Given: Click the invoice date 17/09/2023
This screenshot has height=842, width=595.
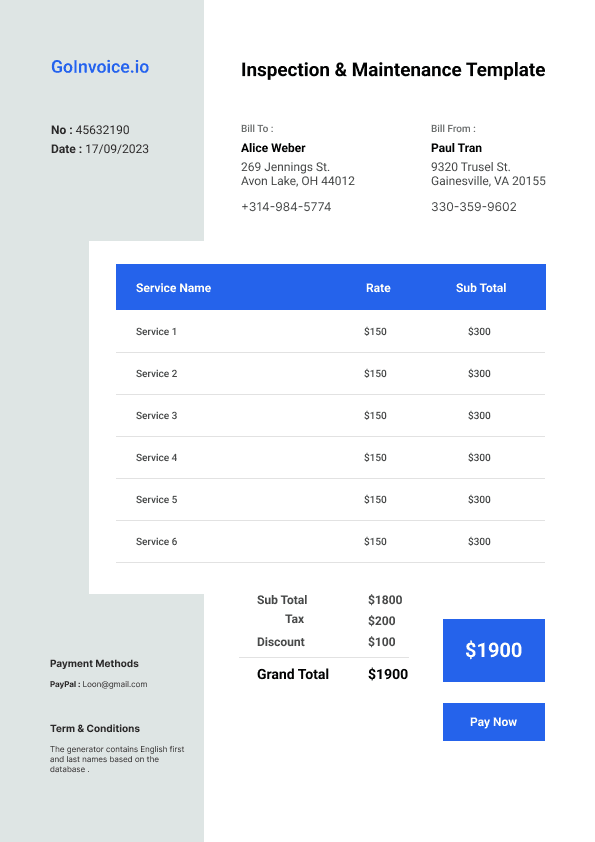Looking at the screenshot, I should point(117,149).
